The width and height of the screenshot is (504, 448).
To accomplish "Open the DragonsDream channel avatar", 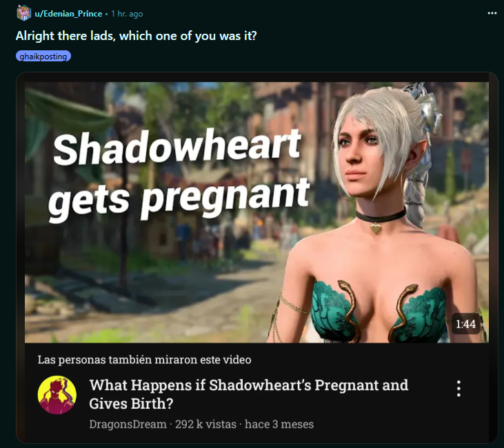I will 57,395.
